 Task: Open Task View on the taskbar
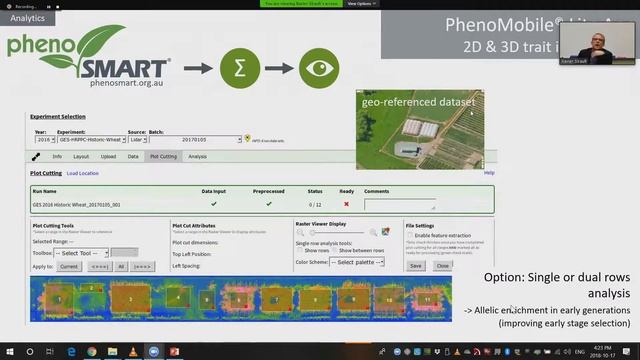pyautogui.click(x=50, y=351)
